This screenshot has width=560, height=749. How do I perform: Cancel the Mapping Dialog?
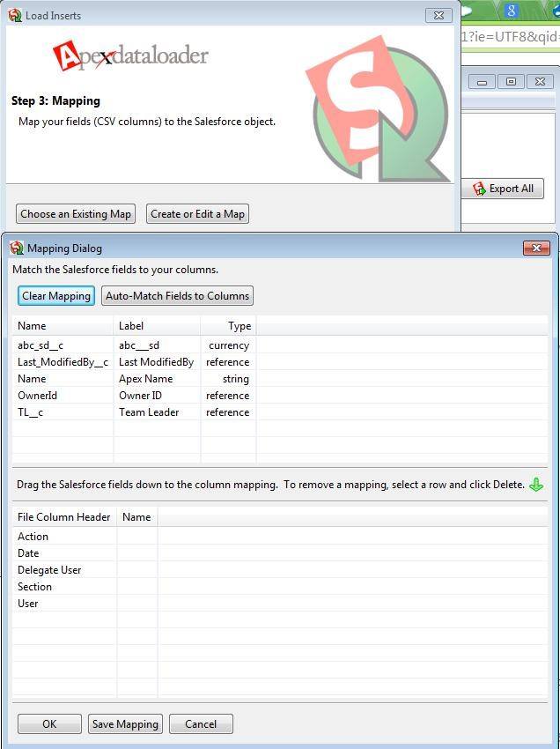[201, 723]
